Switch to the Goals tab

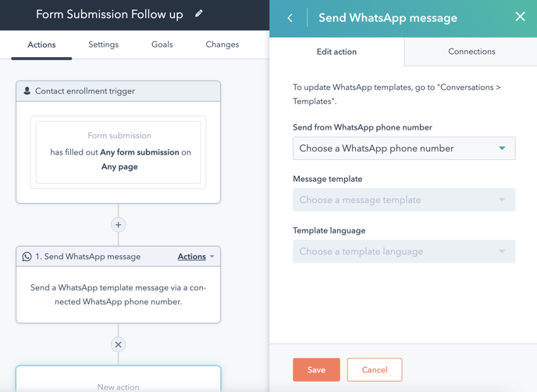tap(162, 45)
